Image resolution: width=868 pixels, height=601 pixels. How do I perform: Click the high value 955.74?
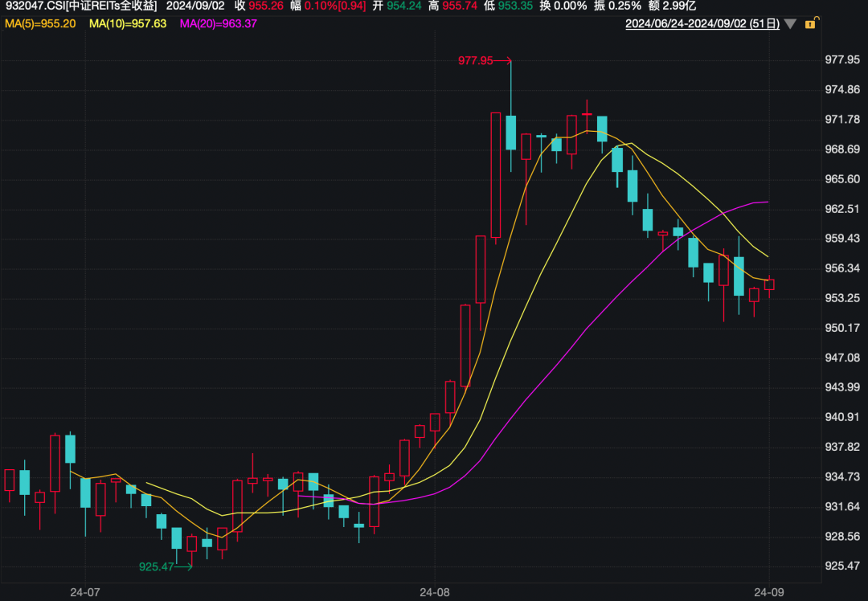pos(460,6)
